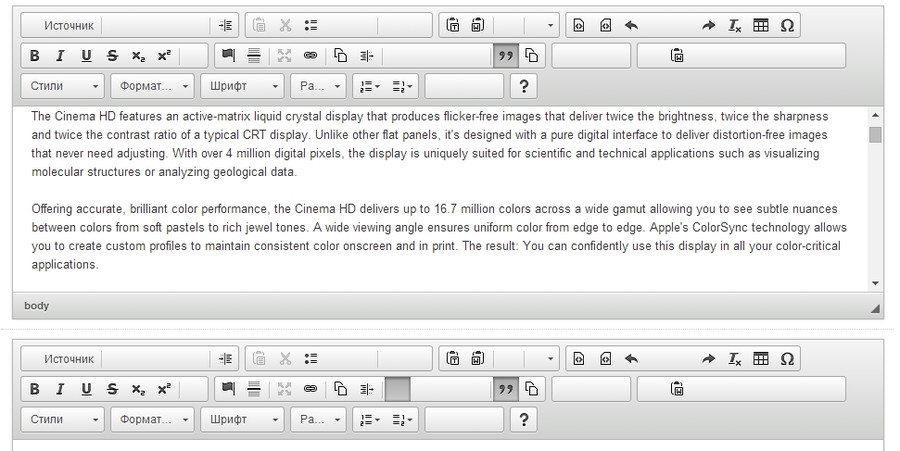Click the bulleted list icon in top editor's first row
Viewport: 900px width, 451px height.
pos(311,25)
